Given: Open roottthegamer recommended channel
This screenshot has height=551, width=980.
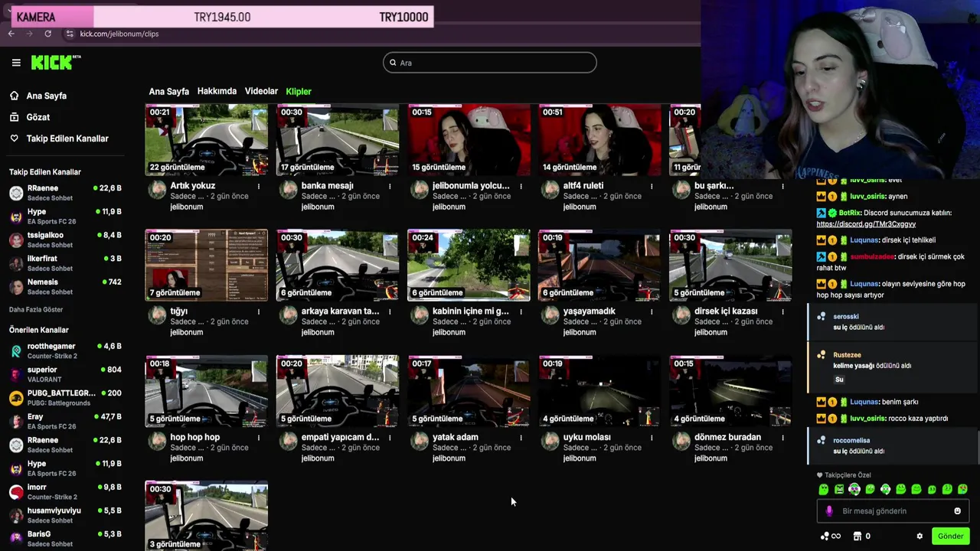Looking at the screenshot, I should [65, 350].
